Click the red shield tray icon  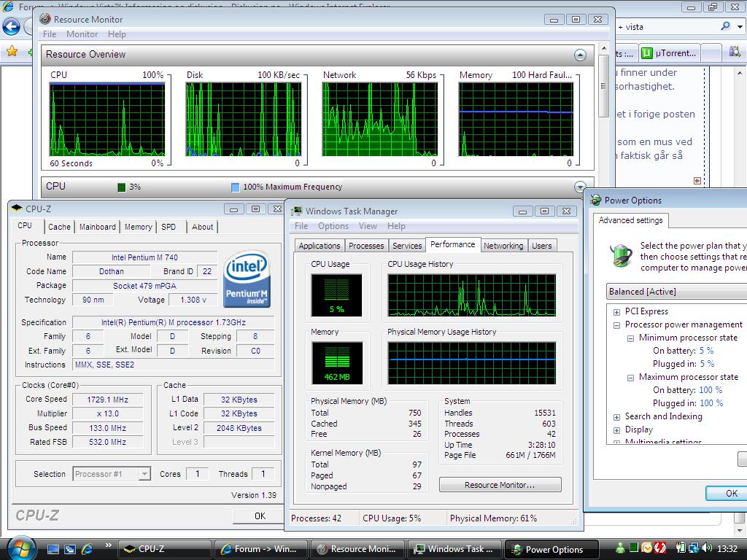(659, 548)
